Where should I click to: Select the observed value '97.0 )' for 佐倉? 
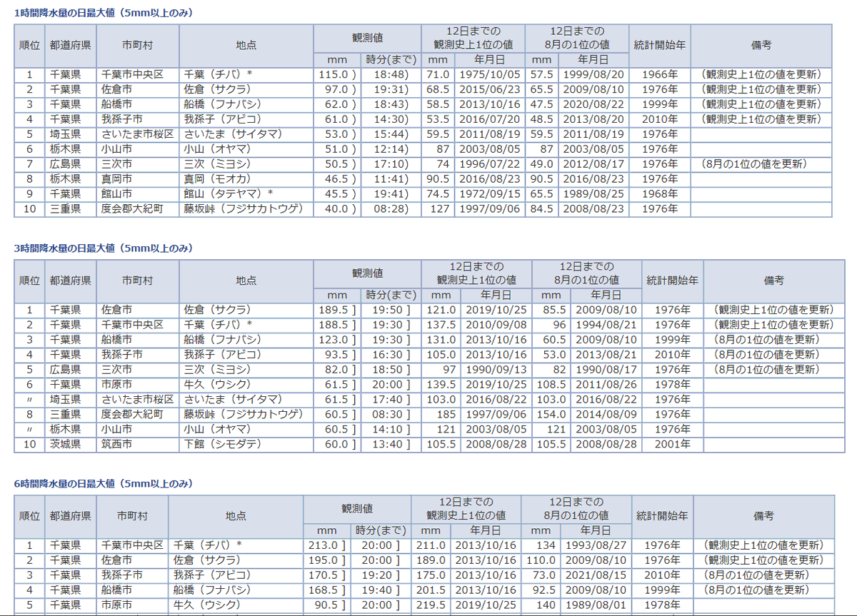[340, 89]
